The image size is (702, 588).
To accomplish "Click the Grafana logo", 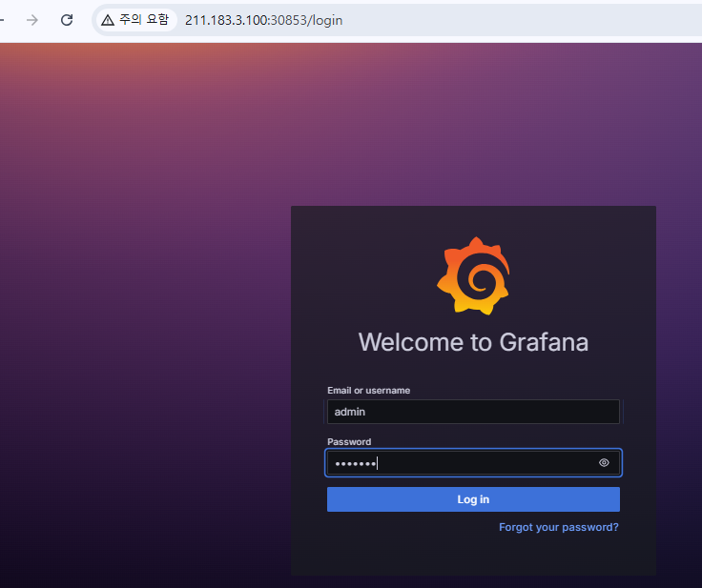I will click(x=473, y=275).
